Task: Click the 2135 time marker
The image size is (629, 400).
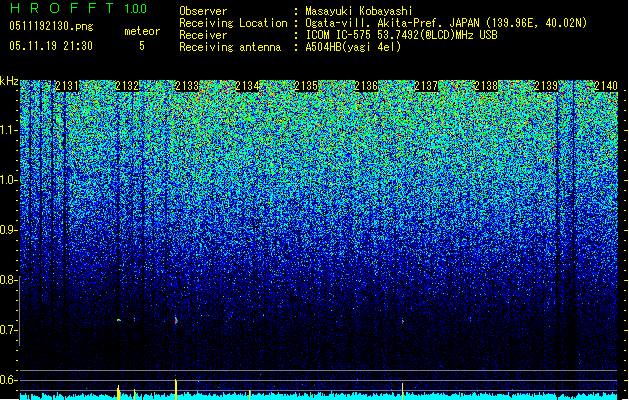Action: pyautogui.click(x=306, y=86)
